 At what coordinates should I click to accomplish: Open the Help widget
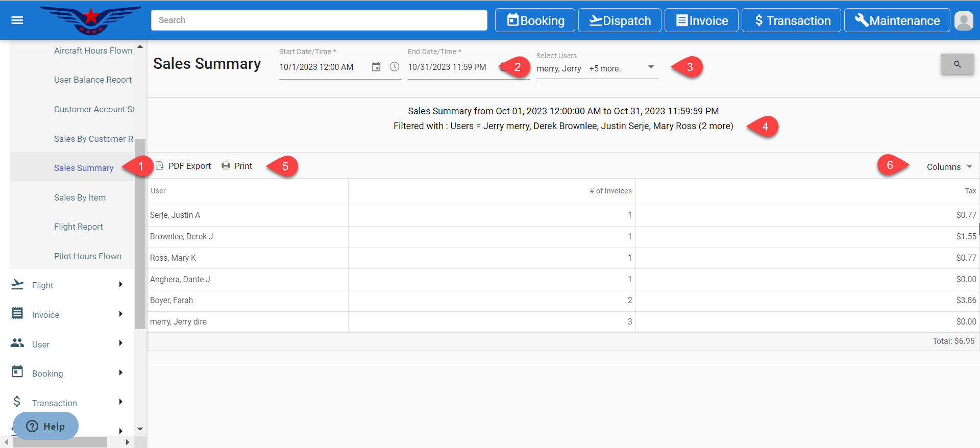pyautogui.click(x=45, y=426)
